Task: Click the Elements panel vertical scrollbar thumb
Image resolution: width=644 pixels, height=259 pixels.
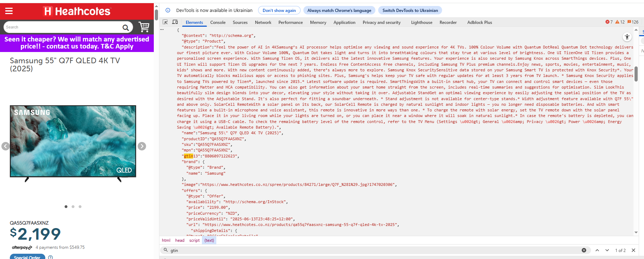Action: [636, 74]
